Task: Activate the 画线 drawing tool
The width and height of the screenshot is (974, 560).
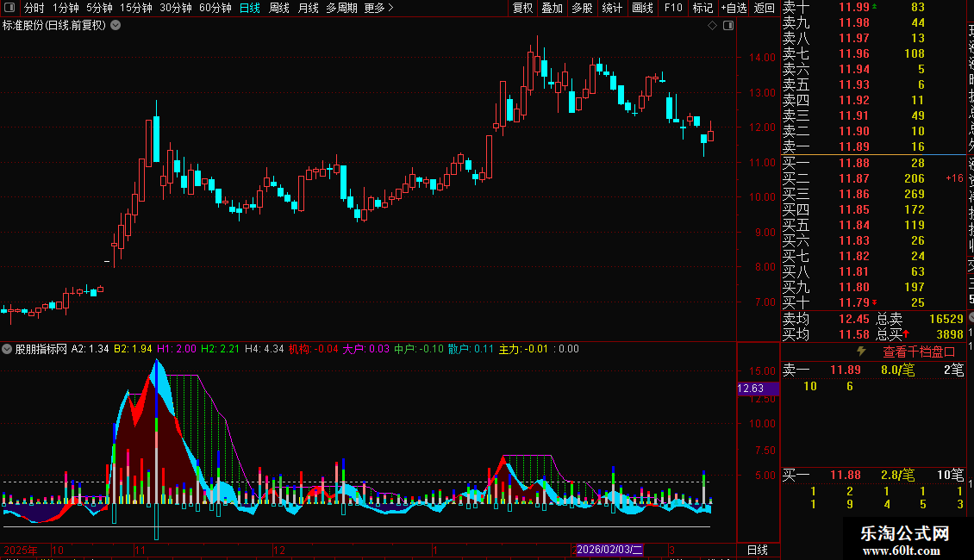Action: click(642, 8)
